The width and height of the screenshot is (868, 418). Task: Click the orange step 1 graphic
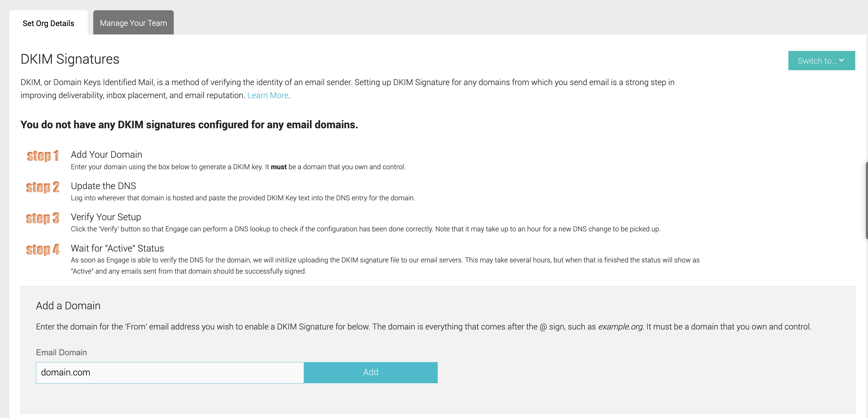[x=43, y=156]
